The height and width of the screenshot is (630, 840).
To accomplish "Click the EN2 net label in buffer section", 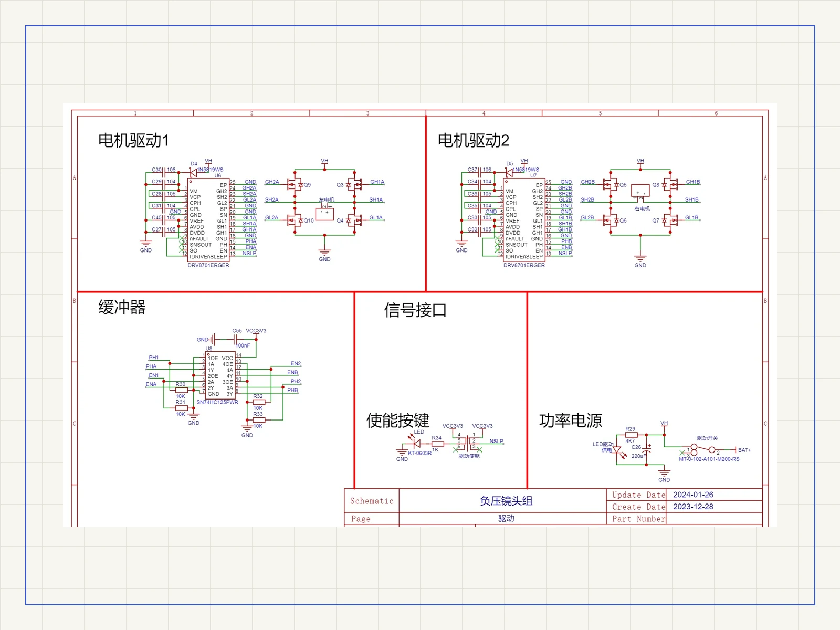I will (296, 363).
